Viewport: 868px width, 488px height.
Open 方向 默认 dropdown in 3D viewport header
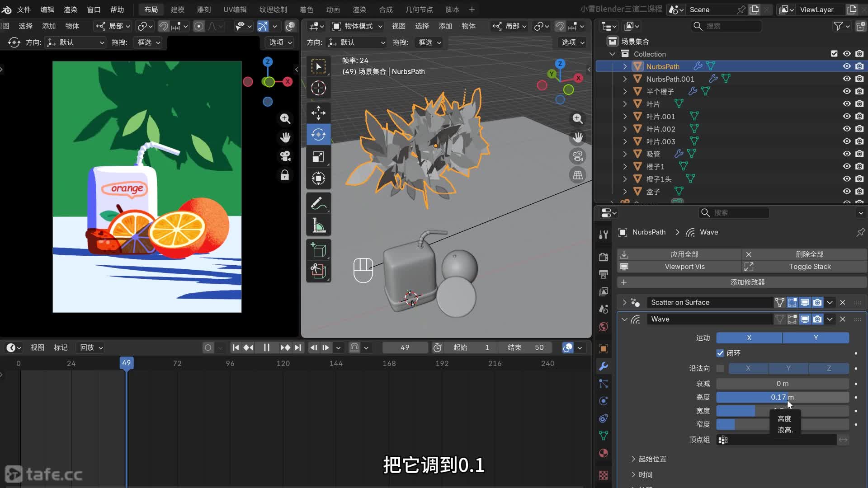[x=356, y=42]
